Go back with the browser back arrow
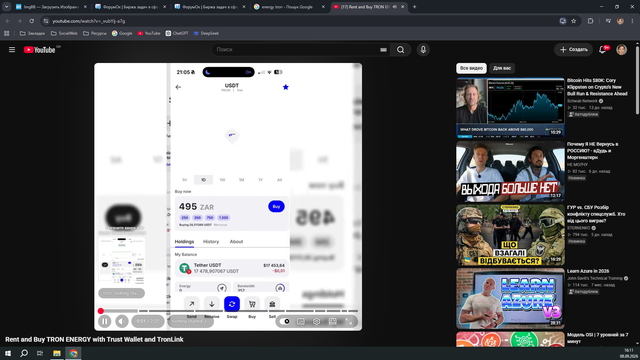Screen dimensions: 640x360 tap(8, 21)
